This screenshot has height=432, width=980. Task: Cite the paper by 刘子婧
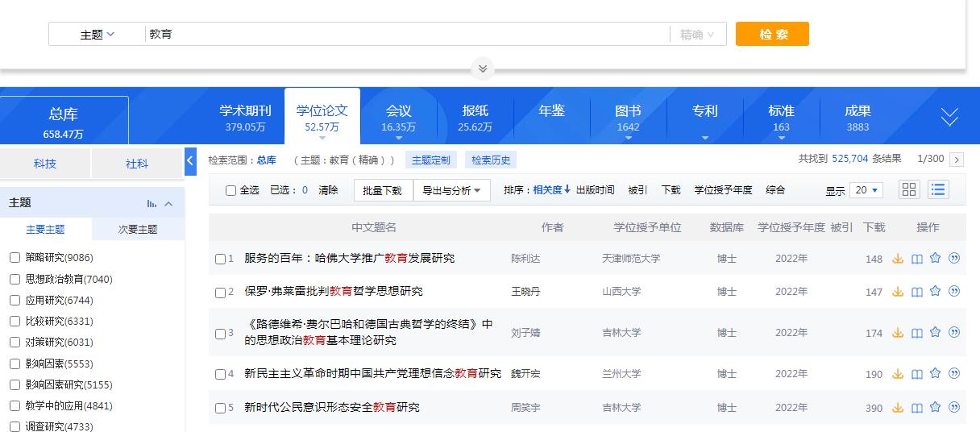pos(954,332)
